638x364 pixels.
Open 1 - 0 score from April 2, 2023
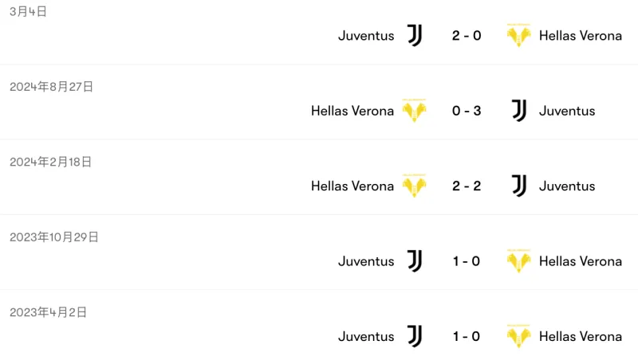point(467,336)
